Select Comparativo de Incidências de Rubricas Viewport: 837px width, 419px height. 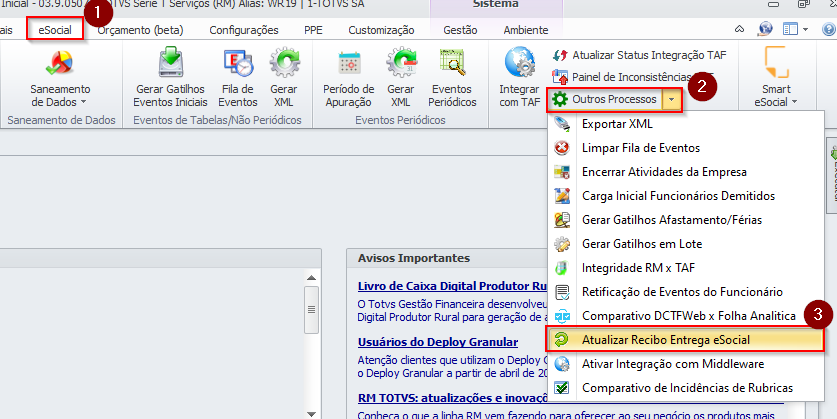(685, 388)
